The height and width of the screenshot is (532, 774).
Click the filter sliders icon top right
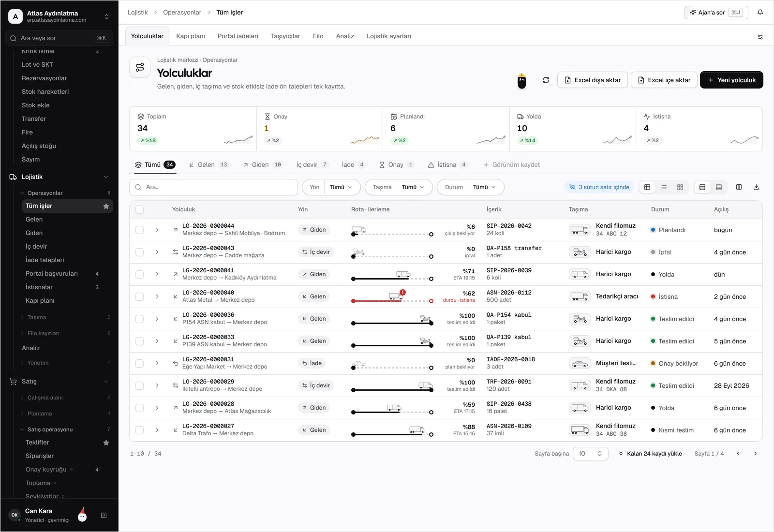[x=760, y=37]
